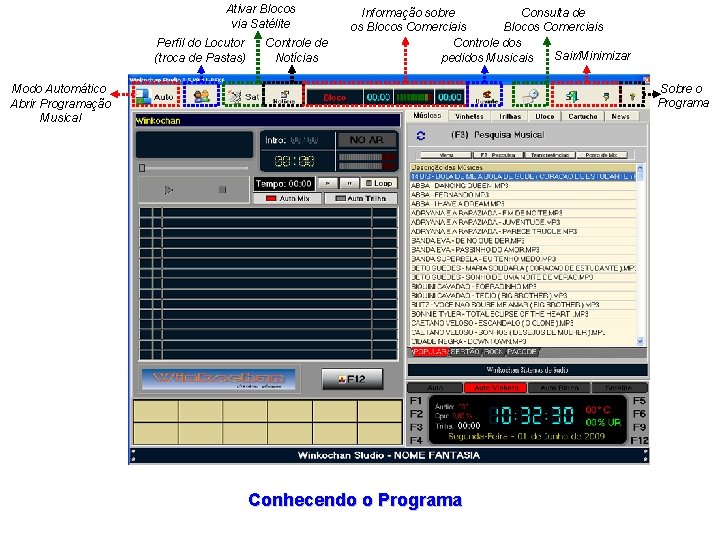
Task: Select ABBA - DANCING QUEEN .MP3
Action: tap(523, 186)
